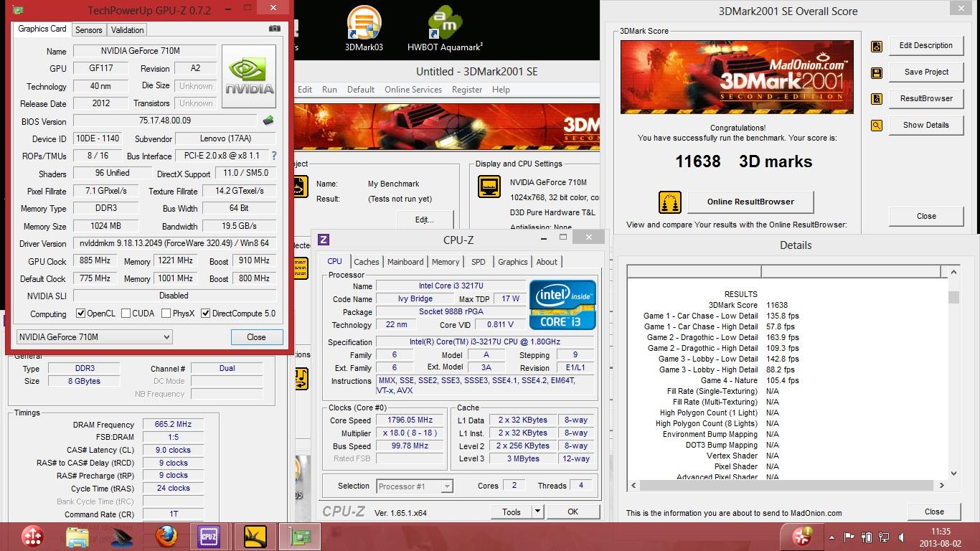Screen dimensions: 980x551
Task: Click the Save Project floppy disk icon
Action: pyautogui.click(x=877, y=72)
